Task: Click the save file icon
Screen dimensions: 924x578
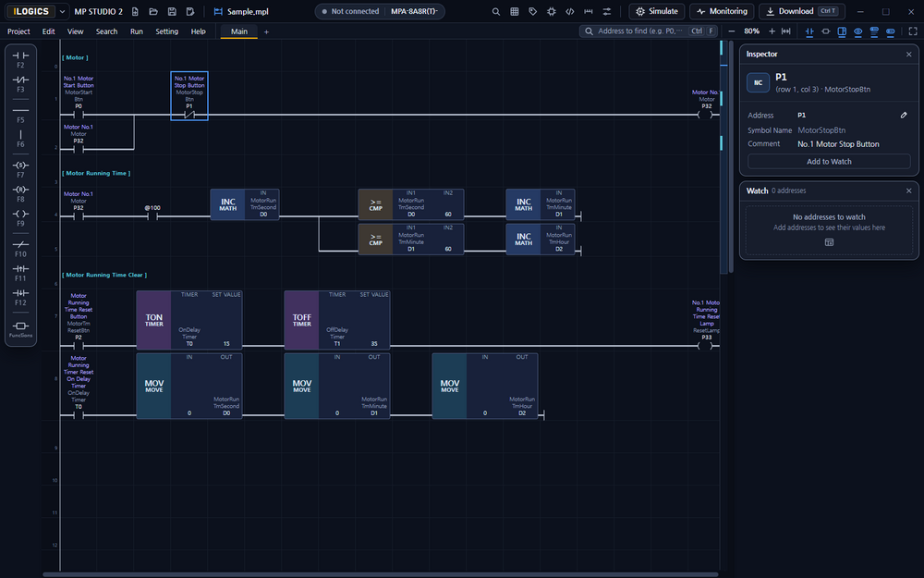Action: (172, 11)
